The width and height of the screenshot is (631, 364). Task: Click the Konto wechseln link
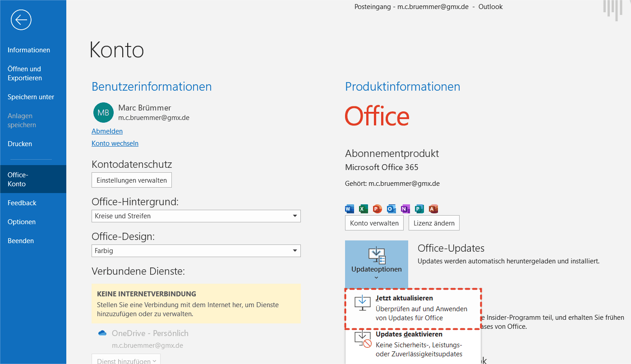pos(115,143)
